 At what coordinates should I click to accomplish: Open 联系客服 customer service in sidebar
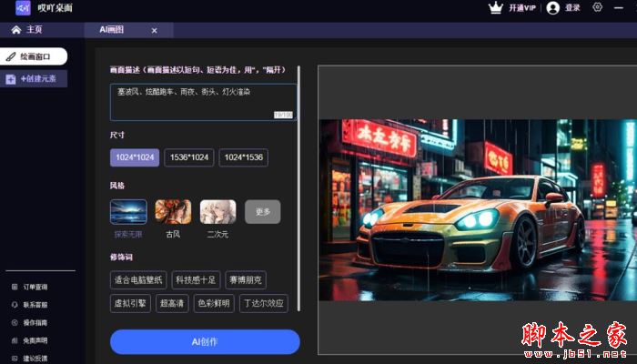coord(34,305)
